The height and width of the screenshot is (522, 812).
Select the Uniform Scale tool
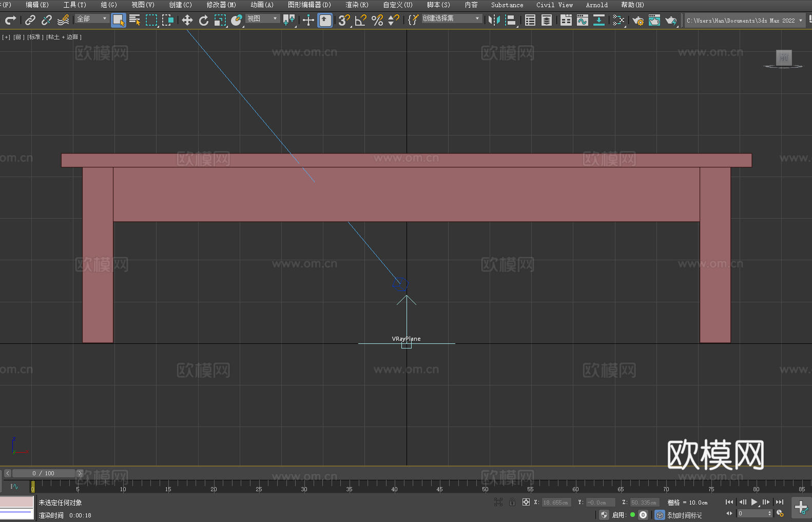click(x=220, y=20)
